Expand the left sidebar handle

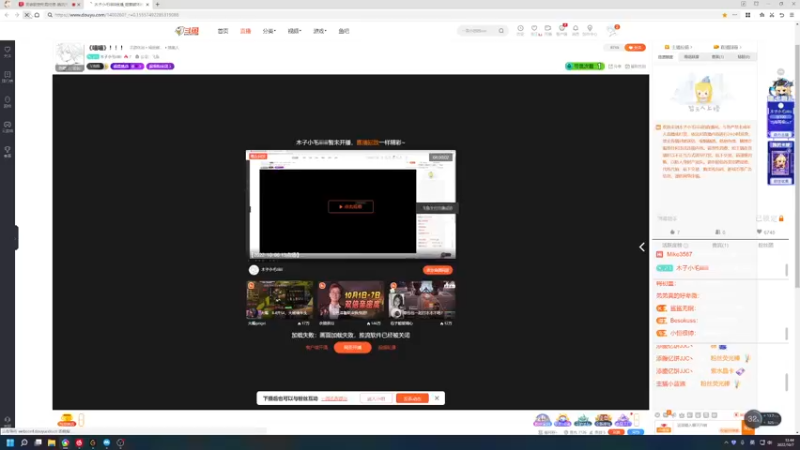coord(16,238)
